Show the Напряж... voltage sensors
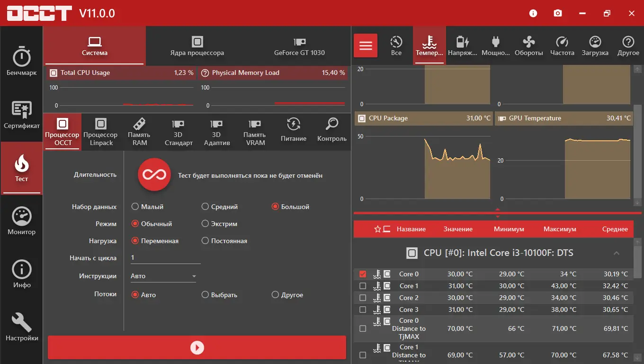Screen dimensions: 644x364 (463, 45)
